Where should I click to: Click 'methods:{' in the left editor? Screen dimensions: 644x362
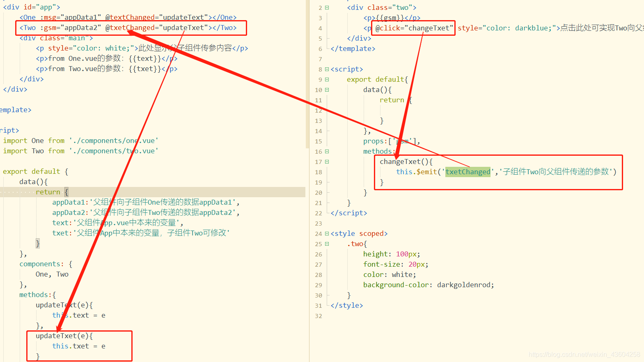[x=38, y=295]
